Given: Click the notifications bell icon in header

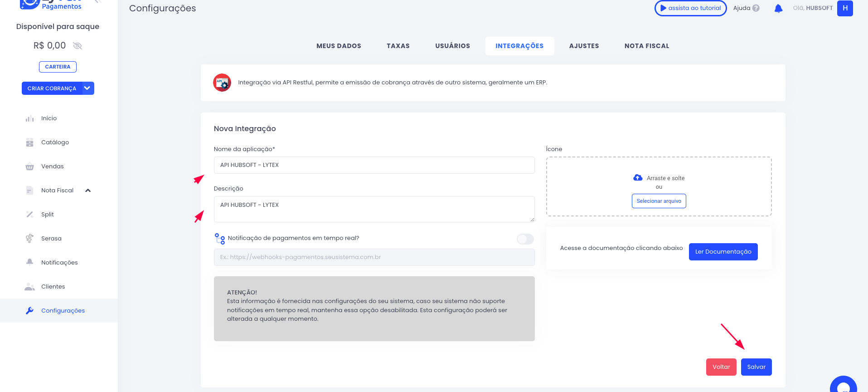Looking at the screenshot, I should [778, 8].
